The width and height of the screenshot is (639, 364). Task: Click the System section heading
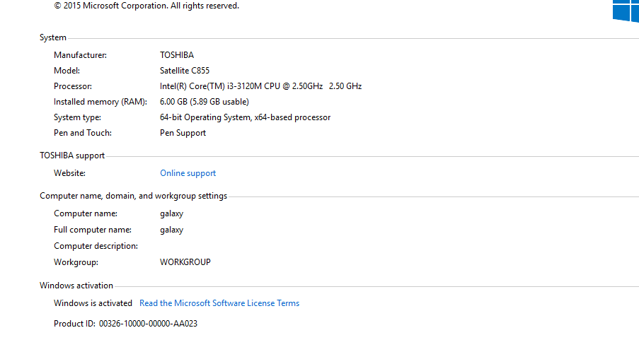[x=53, y=37]
